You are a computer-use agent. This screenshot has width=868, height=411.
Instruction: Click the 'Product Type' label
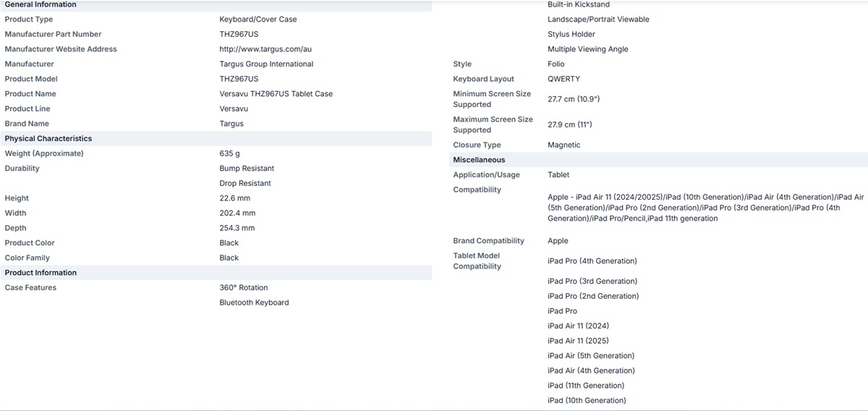click(x=29, y=20)
